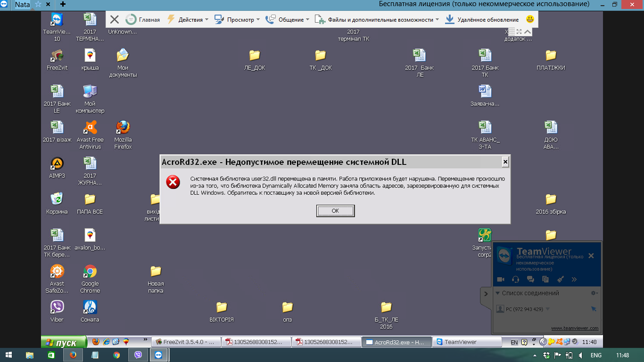Select the whiteboard brush icon in TeamViewer panel
This screenshot has height=362, width=644.
click(561, 279)
